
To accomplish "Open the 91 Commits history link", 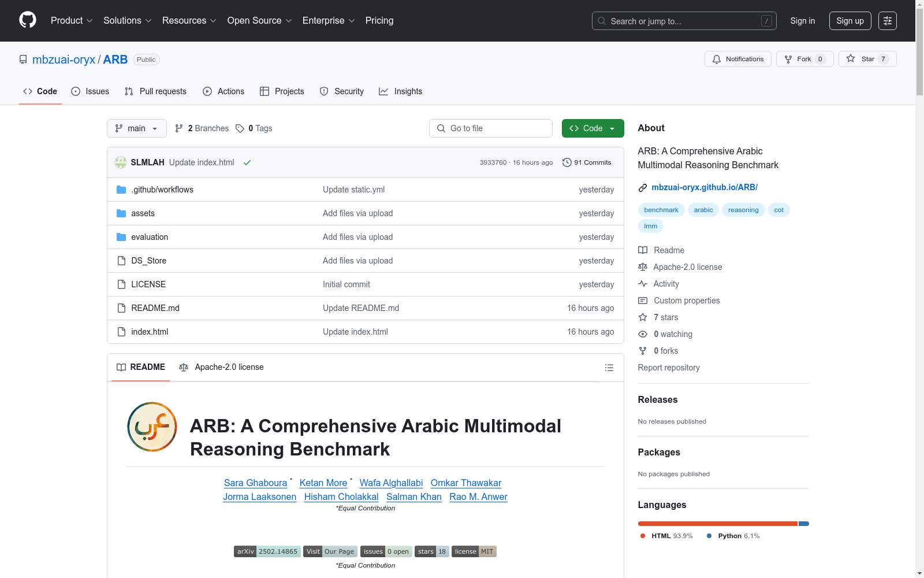I will tap(587, 162).
